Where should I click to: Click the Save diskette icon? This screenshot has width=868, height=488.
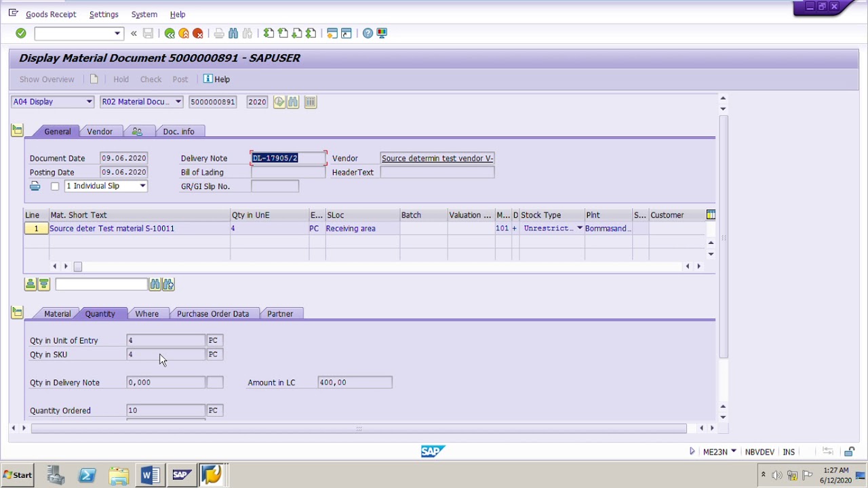[x=148, y=33]
